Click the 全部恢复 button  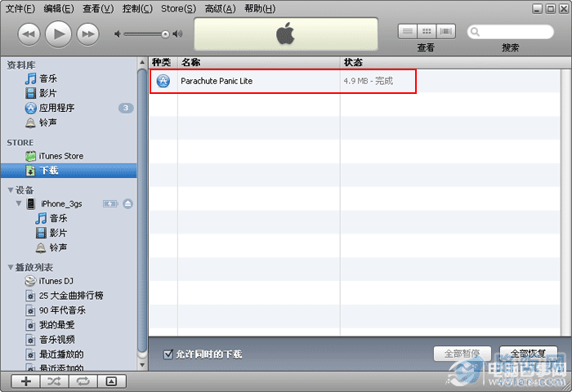click(x=528, y=354)
